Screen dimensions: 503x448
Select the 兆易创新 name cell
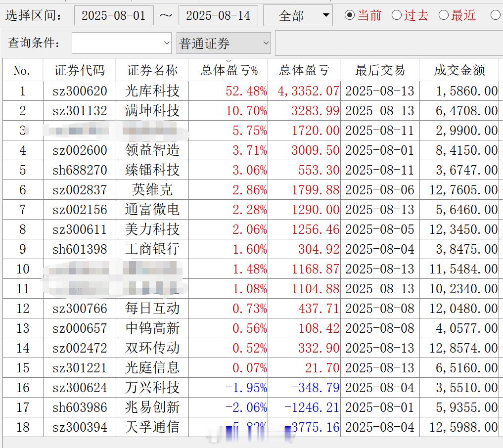tap(152, 407)
